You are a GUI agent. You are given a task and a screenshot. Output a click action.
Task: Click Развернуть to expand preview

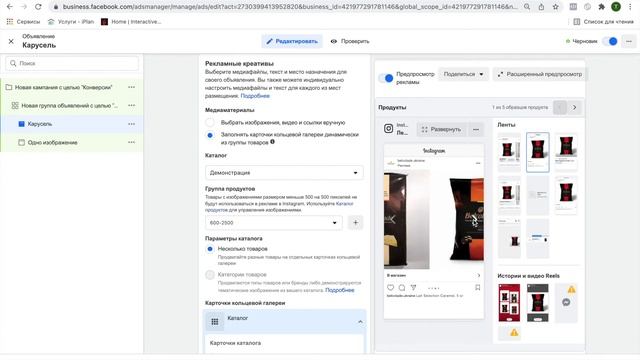coord(441,129)
